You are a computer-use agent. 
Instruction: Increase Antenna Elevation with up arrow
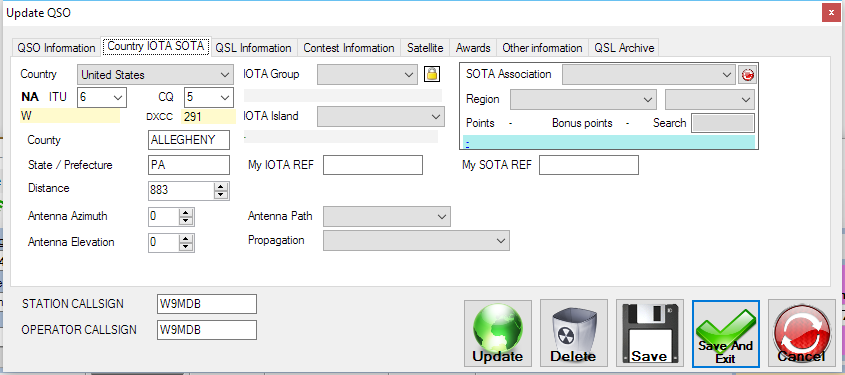click(x=186, y=239)
